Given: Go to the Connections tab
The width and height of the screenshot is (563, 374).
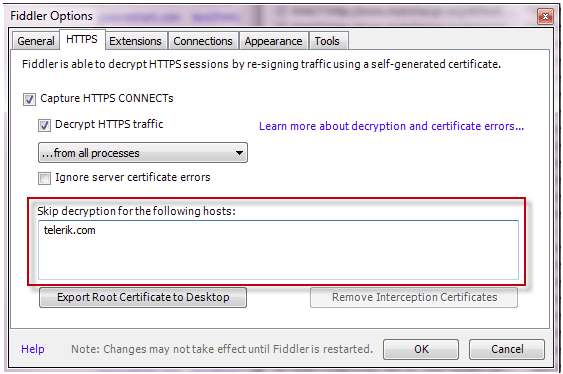Looking at the screenshot, I should 203,41.
